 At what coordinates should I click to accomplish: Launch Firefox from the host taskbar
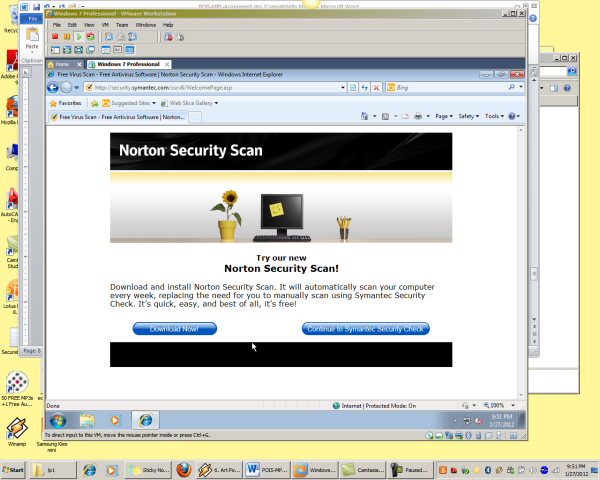click(x=183, y=469)
